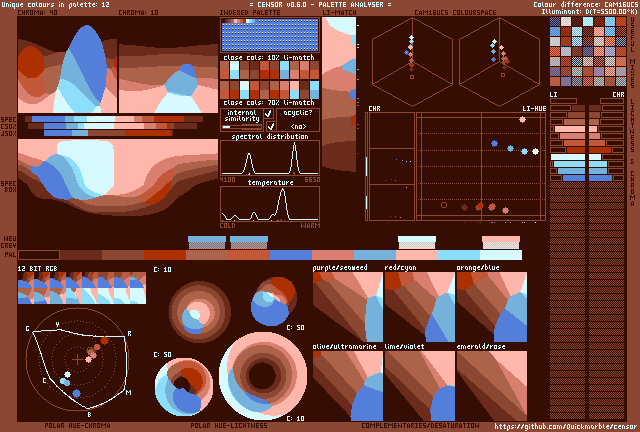This screenshot has width=640, height=432.
Task: Click the pink neutral grey swatch
Action: [x=501, y=242]
